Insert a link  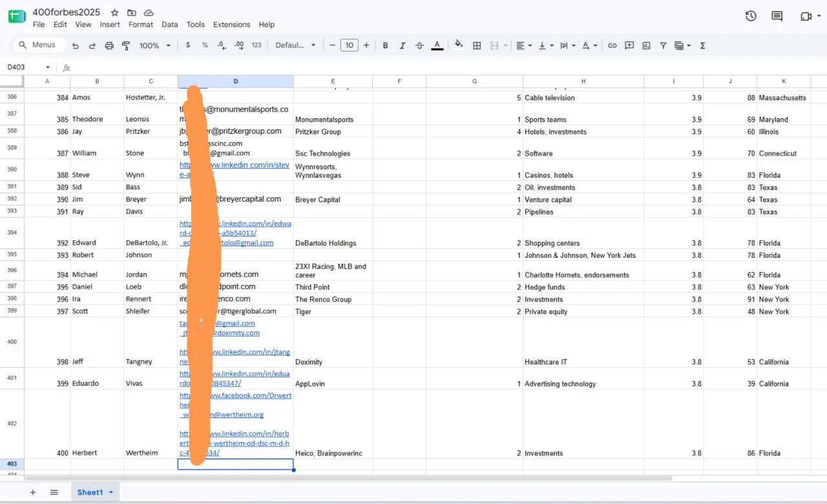pos(612,45)
